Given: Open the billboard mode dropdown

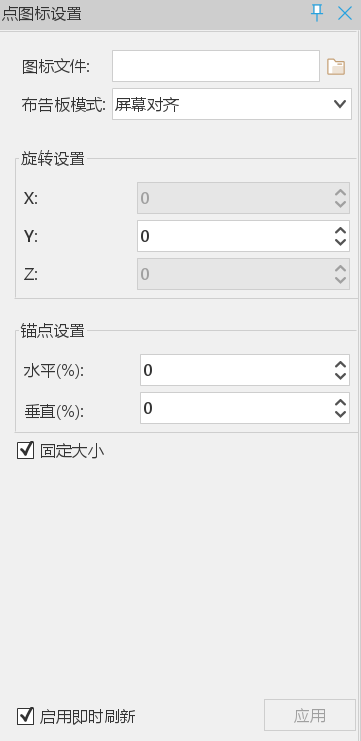Looking at the screenshot, I should tap(232, 104).
